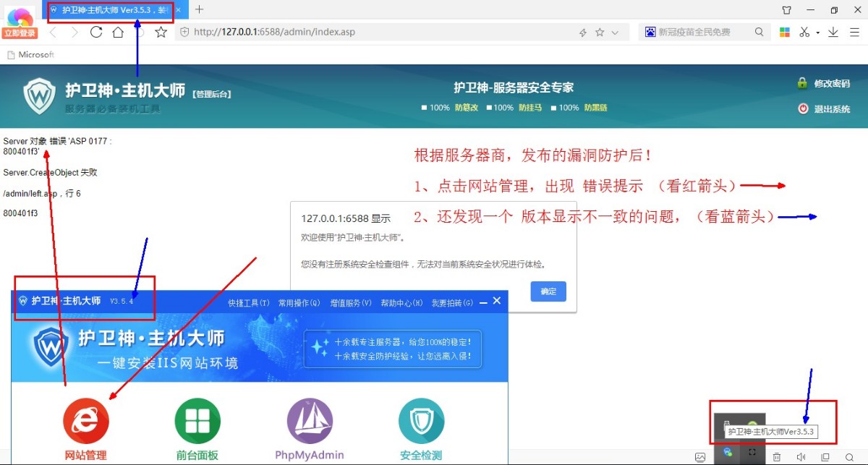Go to browser home page icon
The height and width of the screenshot is (465, 868).
(117, 32)
